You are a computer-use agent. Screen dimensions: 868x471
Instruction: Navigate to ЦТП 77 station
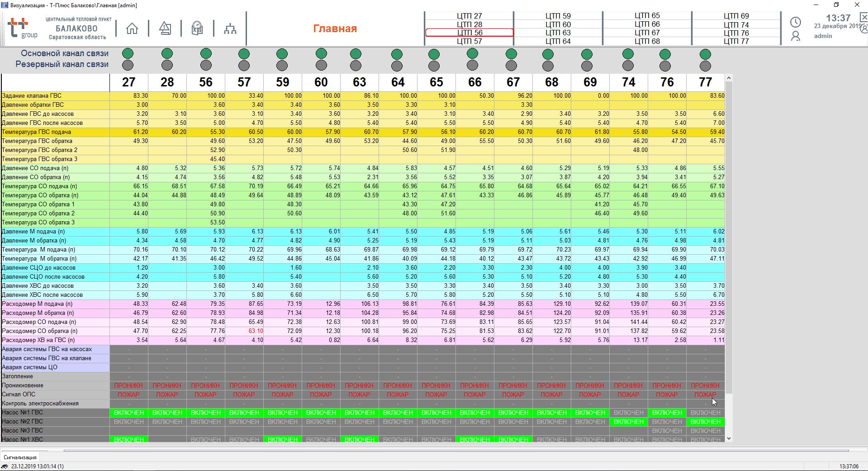pyautogui.click(x=736, y=41)
